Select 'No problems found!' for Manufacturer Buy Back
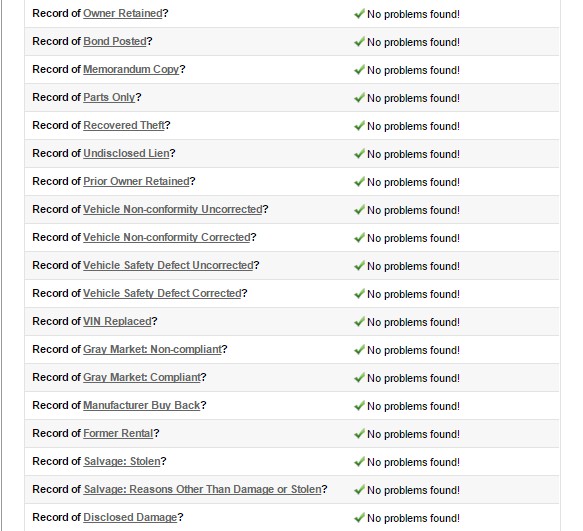This screenshot has width=583, height=531. click(x=413, y=406)
